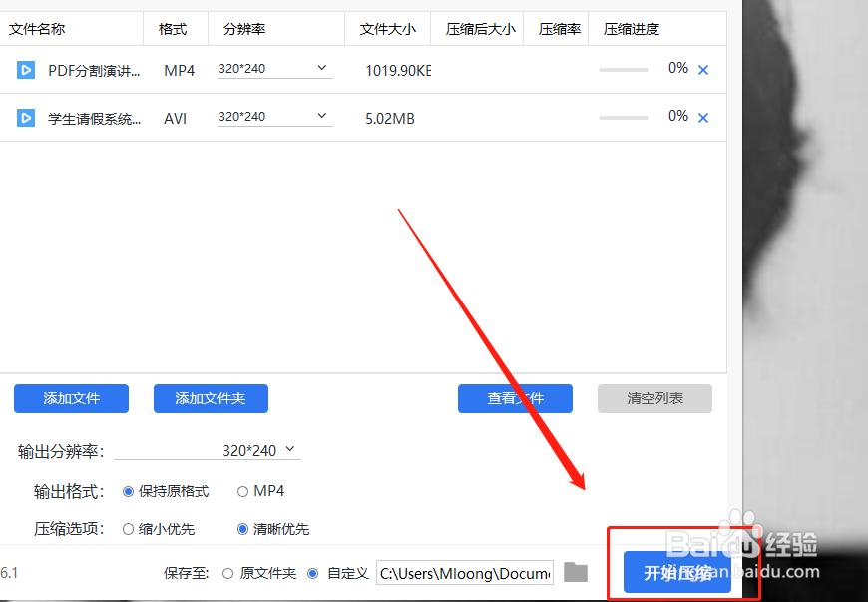Screen dimensions: 868x602
Task: Delete the 学生请假系统 entry via X icon
Action: [702, 117]
